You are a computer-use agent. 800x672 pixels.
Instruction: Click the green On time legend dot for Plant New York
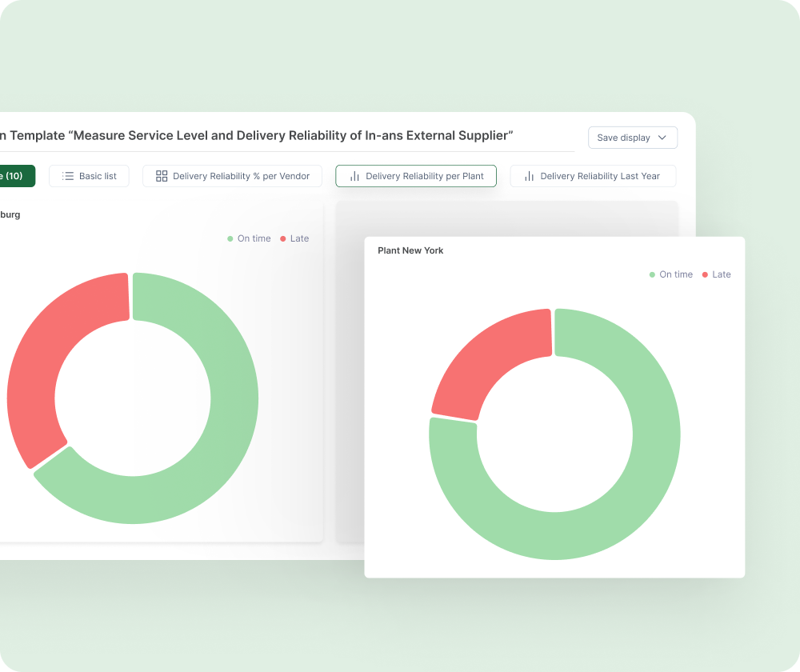click(651, 274)
